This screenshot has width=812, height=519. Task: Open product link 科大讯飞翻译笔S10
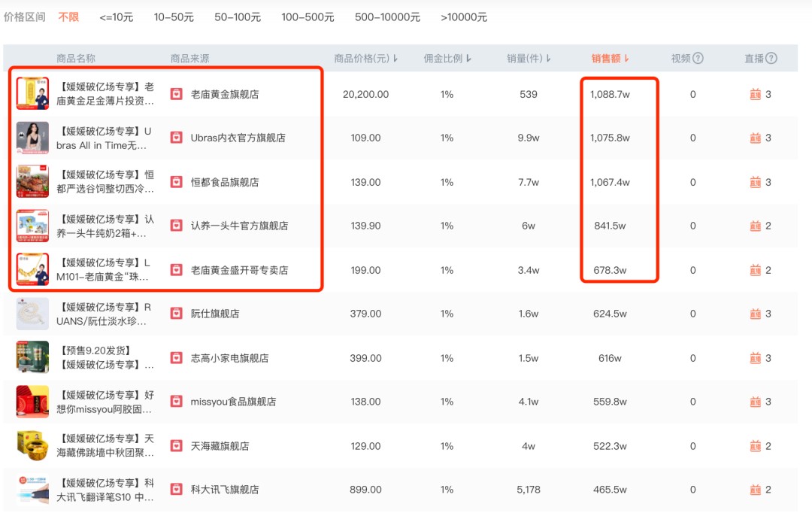pos(105,490)
